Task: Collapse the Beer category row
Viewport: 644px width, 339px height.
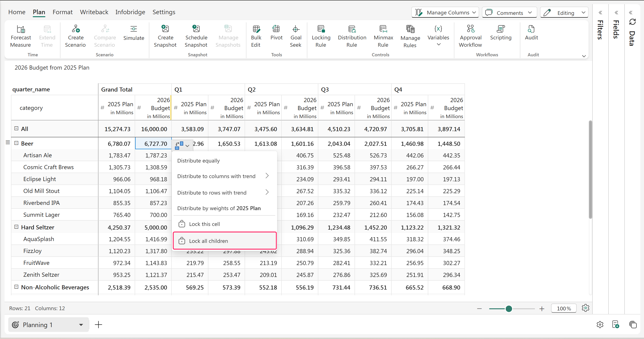Action: [16, 143]
